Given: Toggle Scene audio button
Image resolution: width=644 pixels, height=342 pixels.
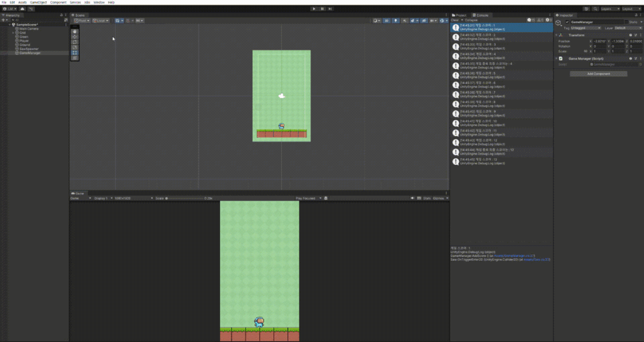Looking at the screenshot, I should 405,21.
